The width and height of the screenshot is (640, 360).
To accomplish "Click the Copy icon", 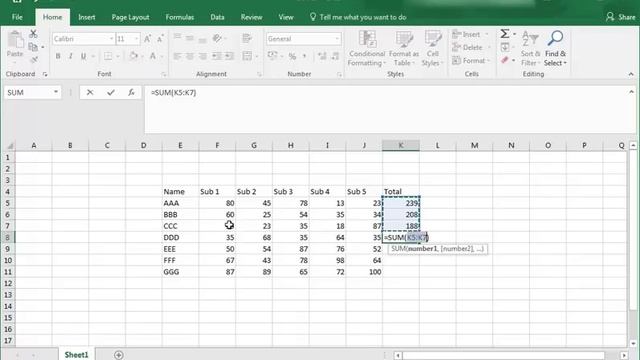I will 33,47.
